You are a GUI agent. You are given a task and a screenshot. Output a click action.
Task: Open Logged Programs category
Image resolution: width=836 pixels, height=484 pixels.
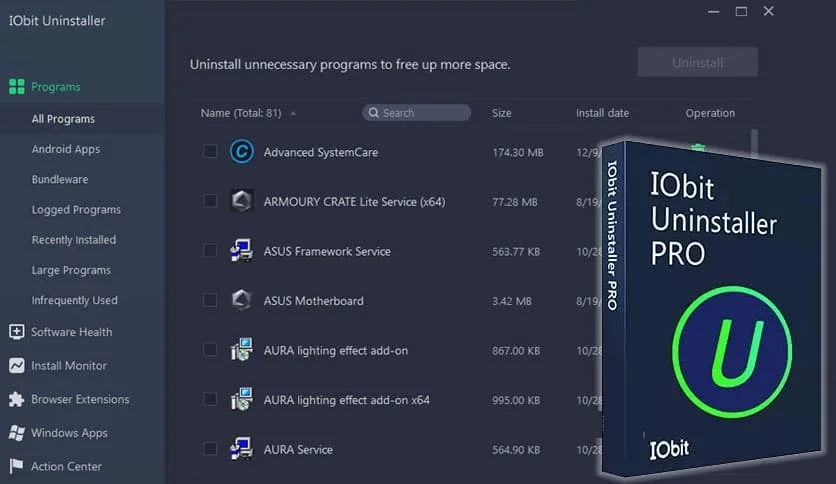[76, 209]
